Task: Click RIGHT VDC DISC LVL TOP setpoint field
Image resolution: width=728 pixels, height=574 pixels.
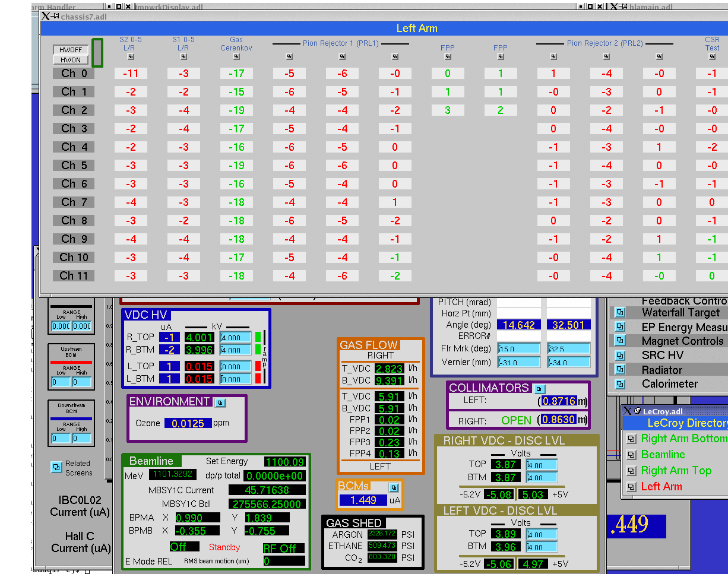Action: click(x=542, y=465)
